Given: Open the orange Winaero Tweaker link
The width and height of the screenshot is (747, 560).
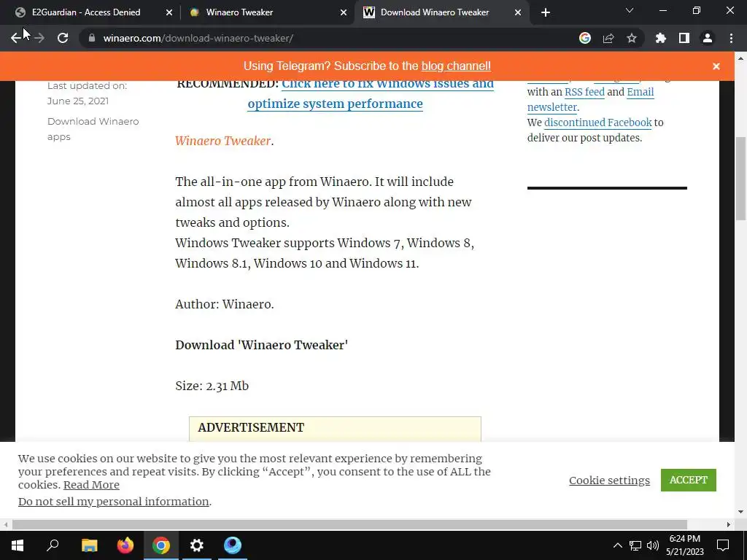Looking at the screenshot, I should [223, 141].
